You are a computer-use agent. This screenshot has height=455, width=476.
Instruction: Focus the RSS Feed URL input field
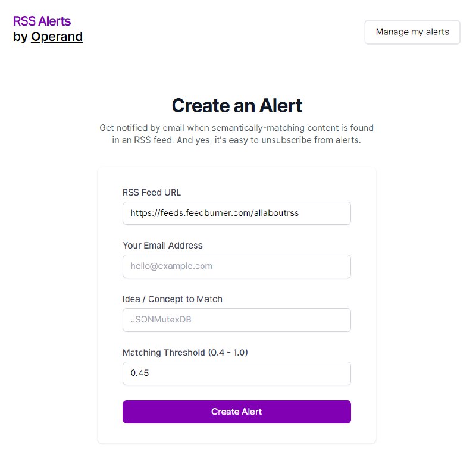(236, 213)
